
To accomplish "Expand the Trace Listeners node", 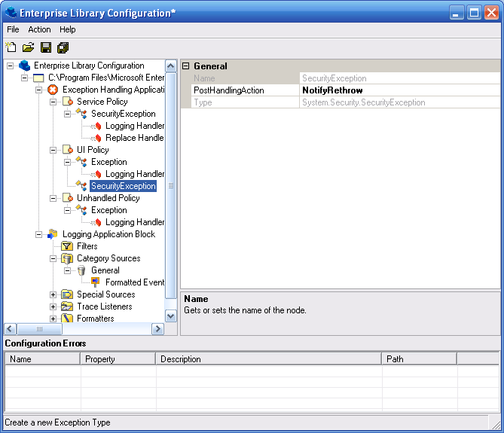I will (53, 306).
